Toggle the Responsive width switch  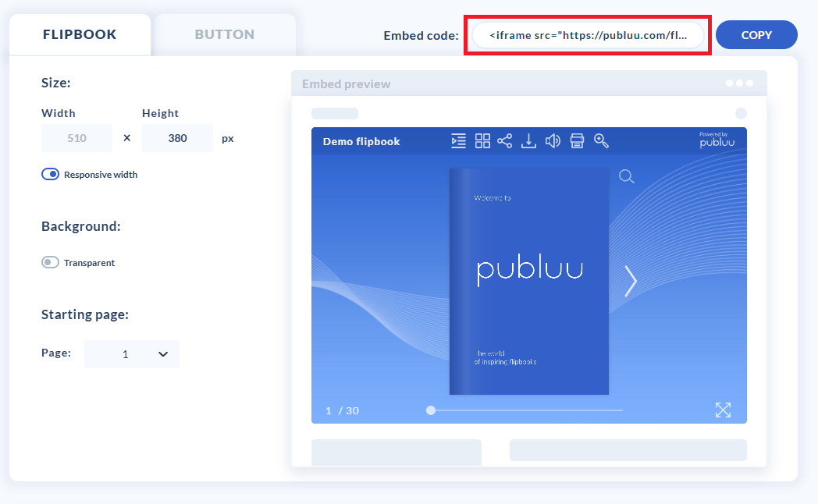tap(50, 174)
